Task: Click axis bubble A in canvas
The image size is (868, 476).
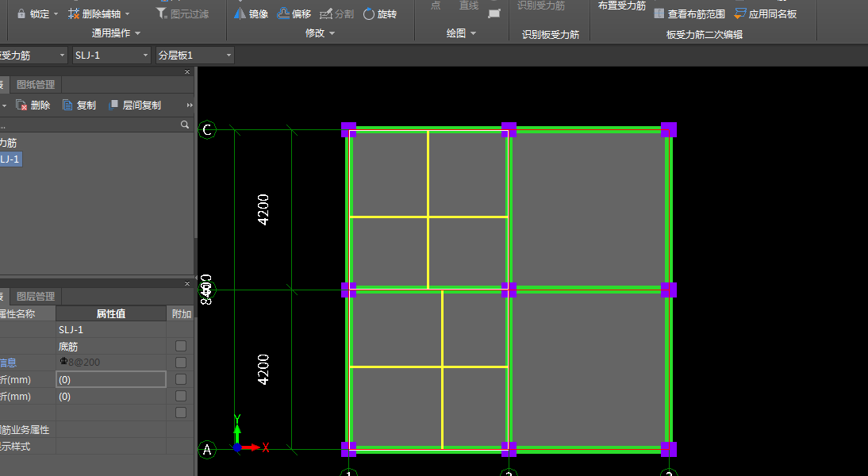Action: pyautogui.click(x=207, y=450)
